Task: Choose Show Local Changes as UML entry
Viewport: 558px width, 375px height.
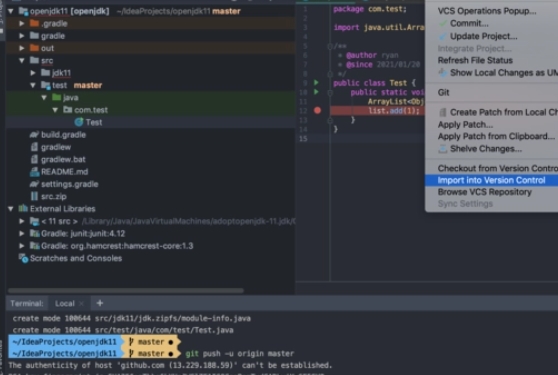Action: (504, 73)
